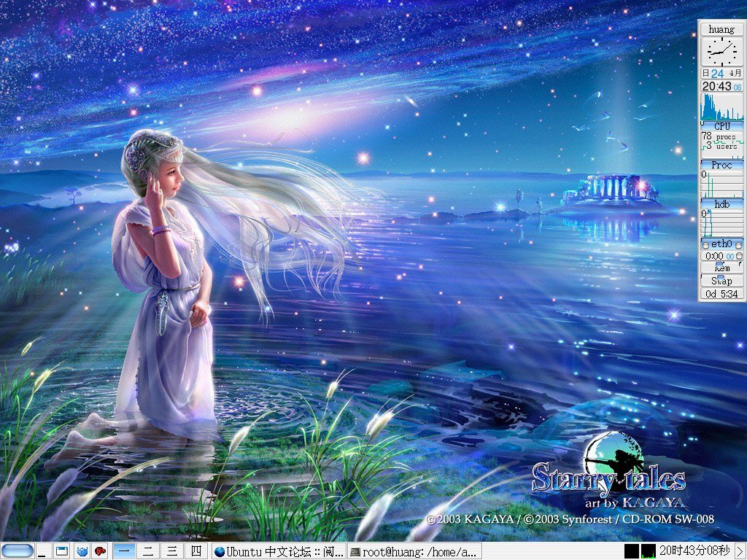Click the uptime 0d 5:34 label
Image resolution: width=747 pixels, height=560 pixels.
(x=721, y=294)
